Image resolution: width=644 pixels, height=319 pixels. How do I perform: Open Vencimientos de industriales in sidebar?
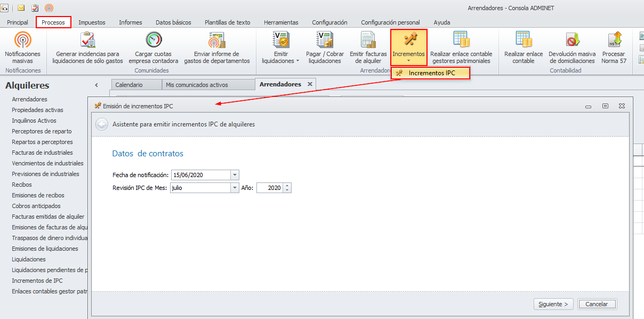[48, 163]
